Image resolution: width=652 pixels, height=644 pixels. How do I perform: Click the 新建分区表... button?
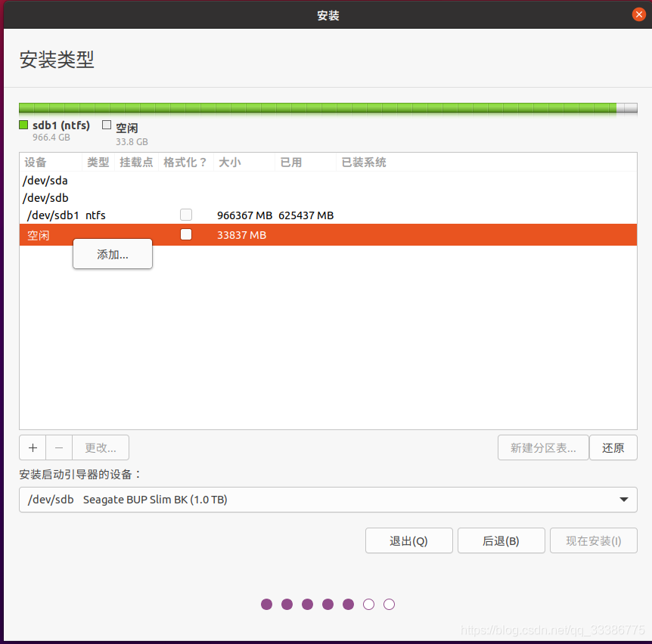click(x=543, y=447)
